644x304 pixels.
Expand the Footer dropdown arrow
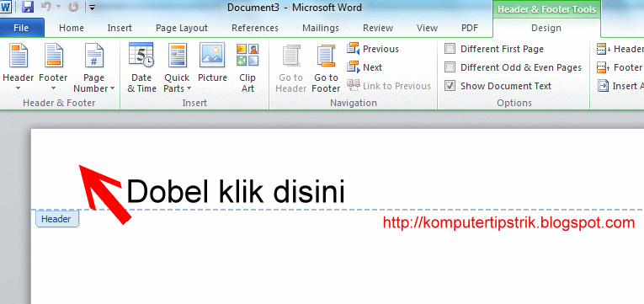pyautogui.click(x=53, y=88)
